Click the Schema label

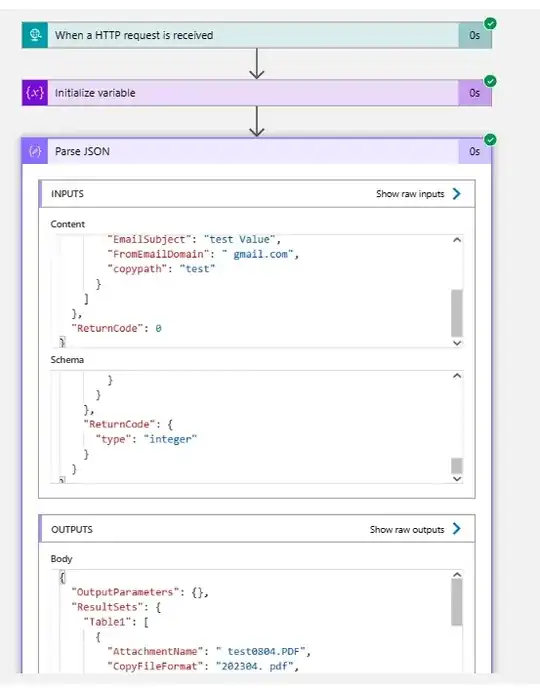pyautogui.click(x=67, y=360)
